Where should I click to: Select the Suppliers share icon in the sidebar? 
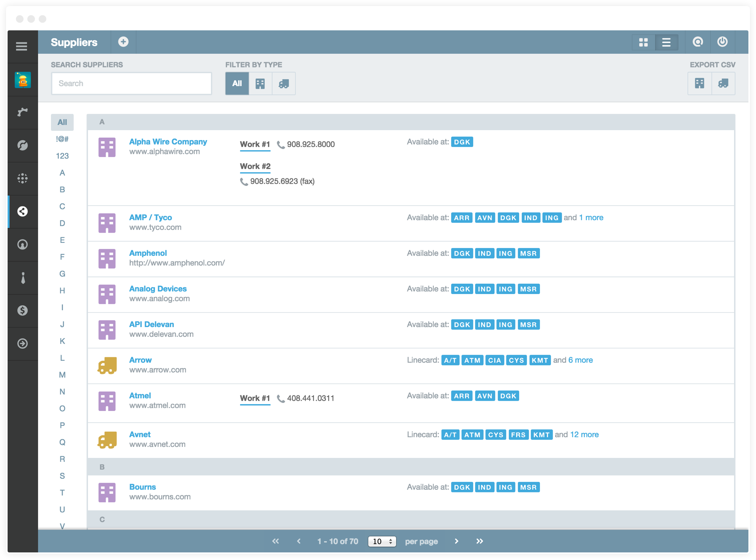click(x=22, y=211)
